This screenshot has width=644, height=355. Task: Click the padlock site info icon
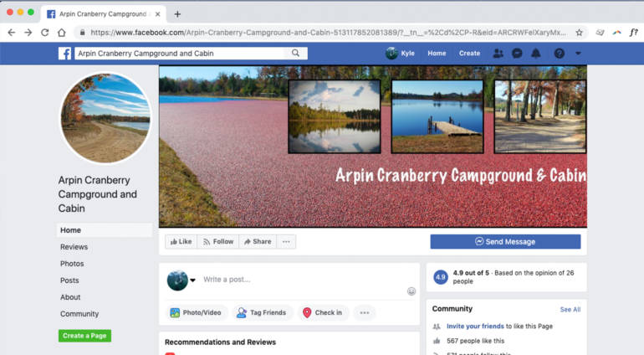(x=82, y=33)
